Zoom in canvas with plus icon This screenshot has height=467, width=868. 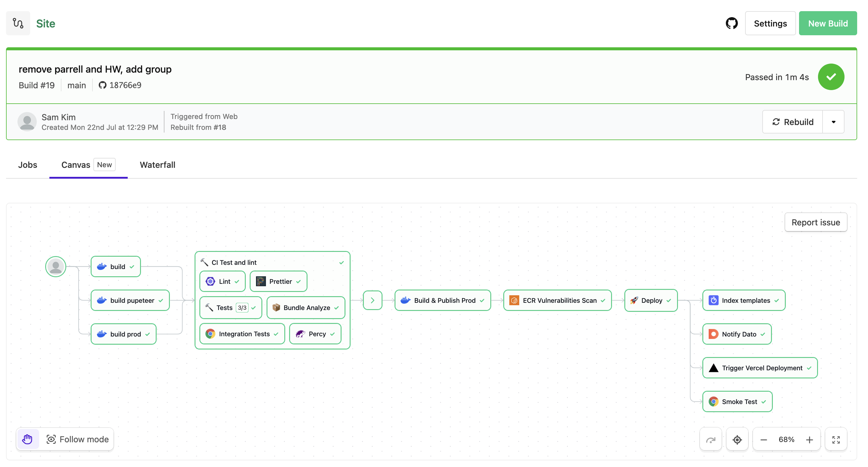pos(809,439)
